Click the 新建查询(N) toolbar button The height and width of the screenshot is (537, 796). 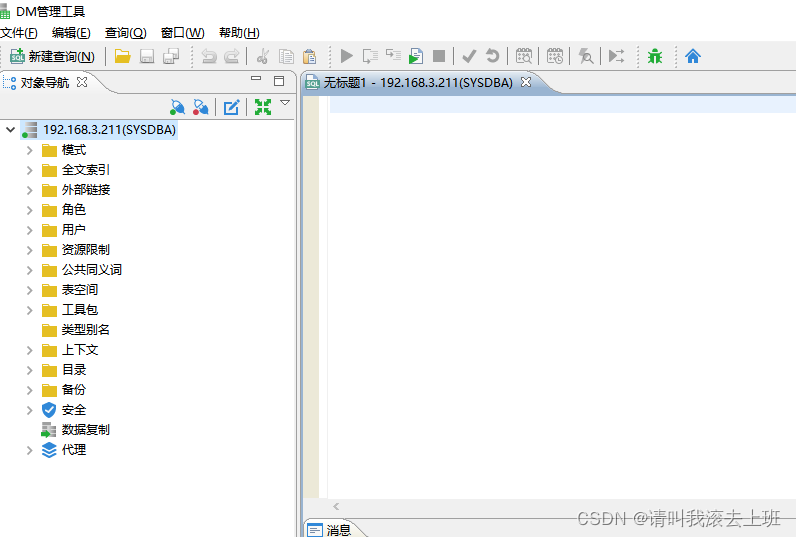52,56
